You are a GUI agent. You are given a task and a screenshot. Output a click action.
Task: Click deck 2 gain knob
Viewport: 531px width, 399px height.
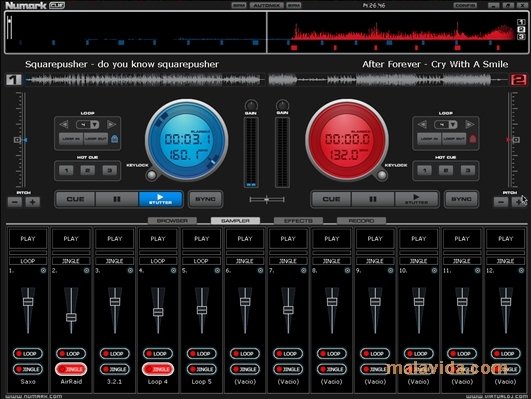(282, 105)
